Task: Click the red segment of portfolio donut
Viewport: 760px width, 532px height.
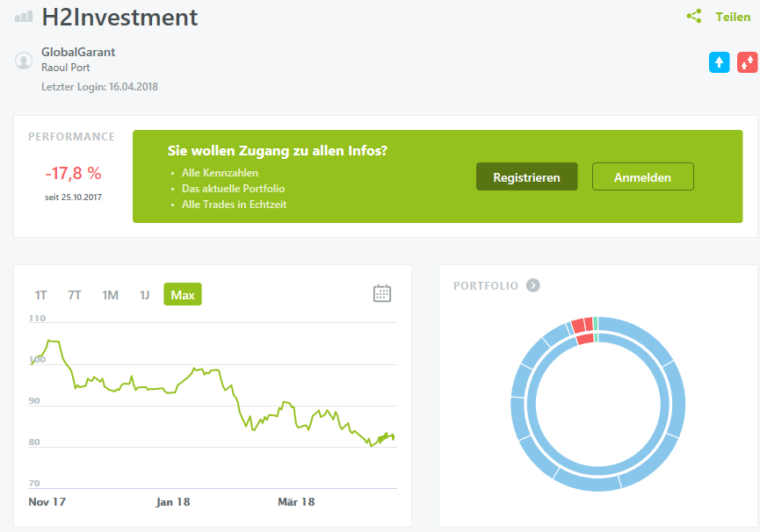Action: tap(577, 325)
